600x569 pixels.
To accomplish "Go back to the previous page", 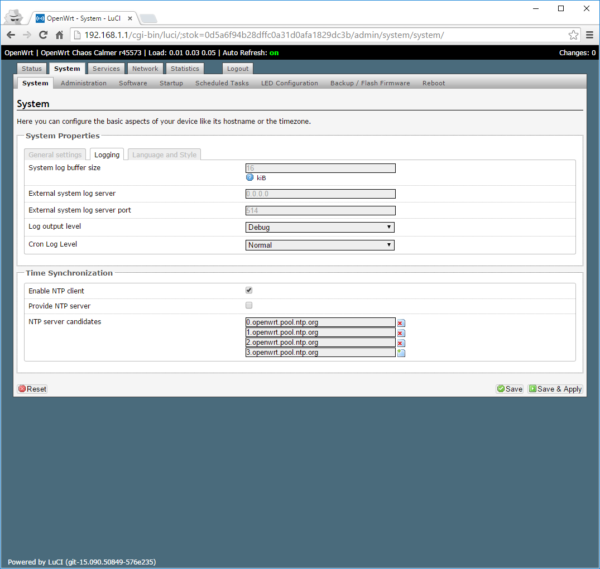I will [x=11, y=34].
